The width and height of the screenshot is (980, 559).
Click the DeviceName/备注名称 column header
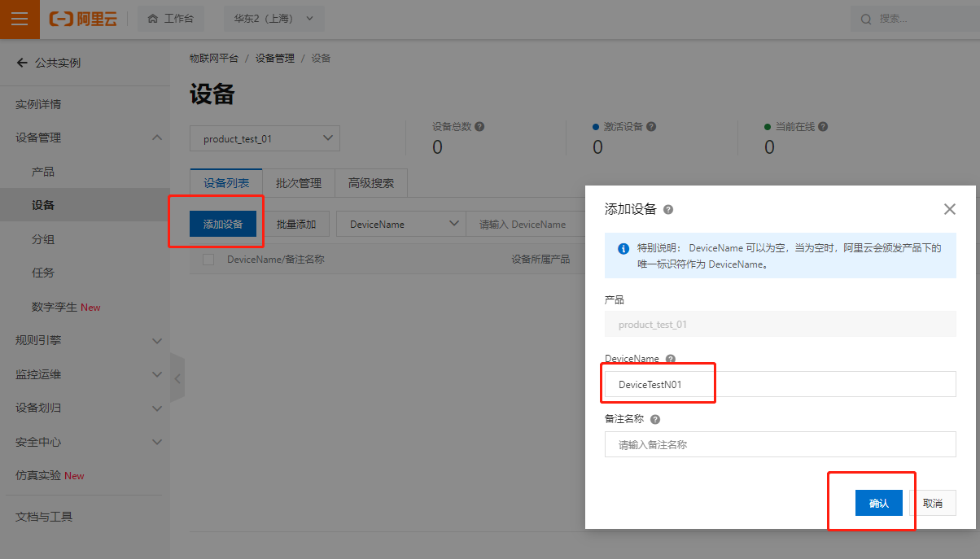coord(276,260)
